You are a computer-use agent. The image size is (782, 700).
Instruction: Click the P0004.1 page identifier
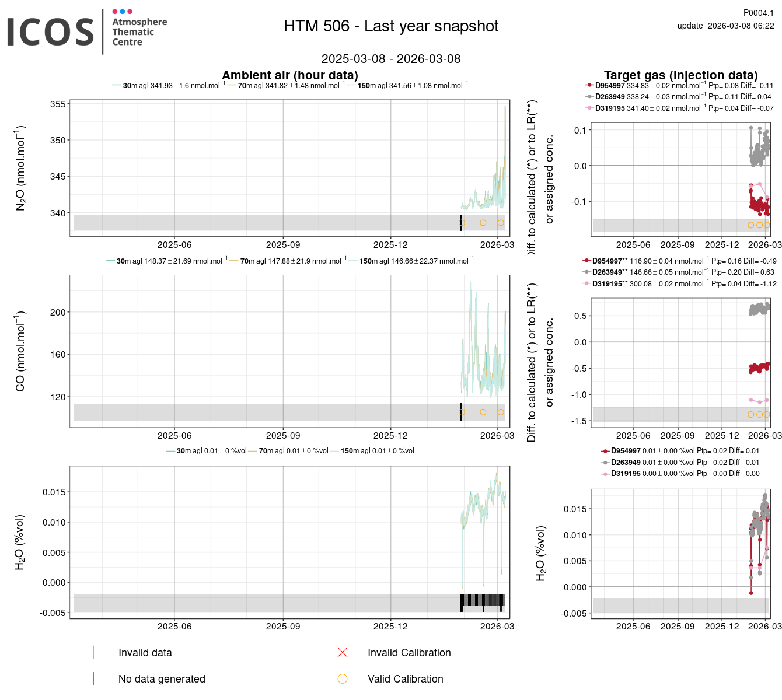tap(758, 13)
